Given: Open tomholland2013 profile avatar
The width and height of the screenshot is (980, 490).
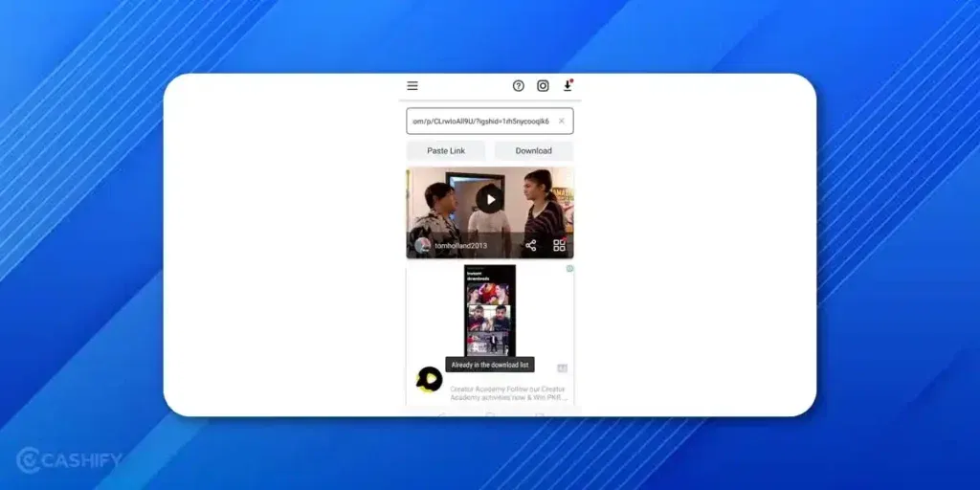Looking at the screenshot, I should 422,246.
